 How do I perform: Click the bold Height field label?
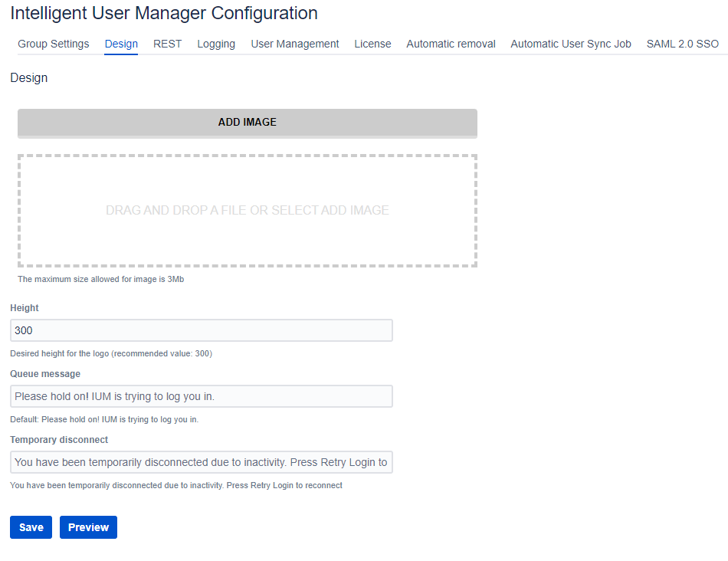pyautogui.click(x=25, y=307)
